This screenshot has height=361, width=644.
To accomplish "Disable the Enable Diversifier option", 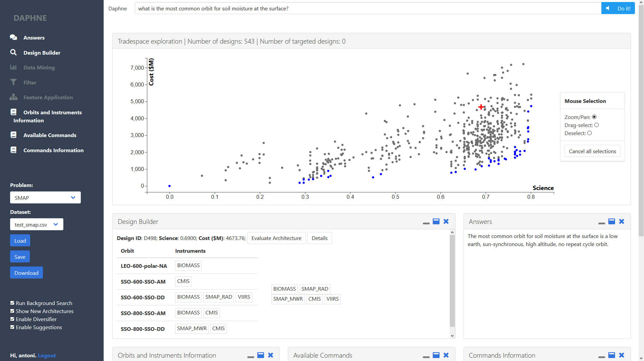I will tap(12, 319).
